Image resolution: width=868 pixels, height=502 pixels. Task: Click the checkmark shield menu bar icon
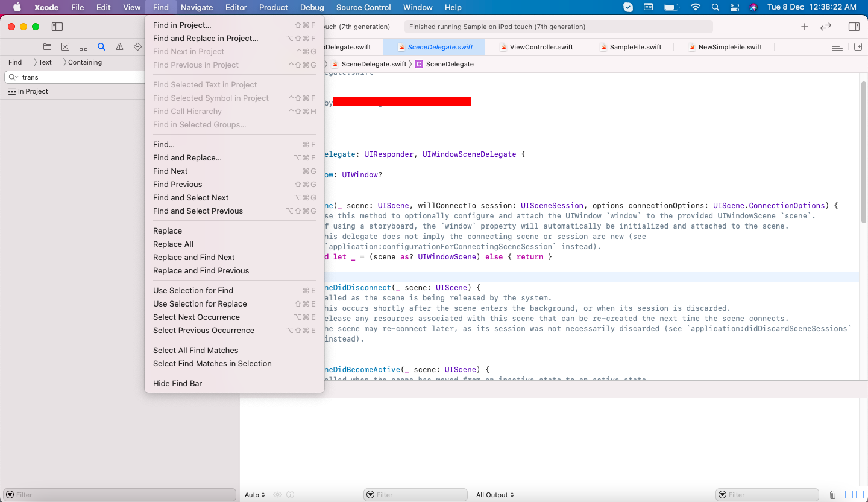(x=628, y=7)
